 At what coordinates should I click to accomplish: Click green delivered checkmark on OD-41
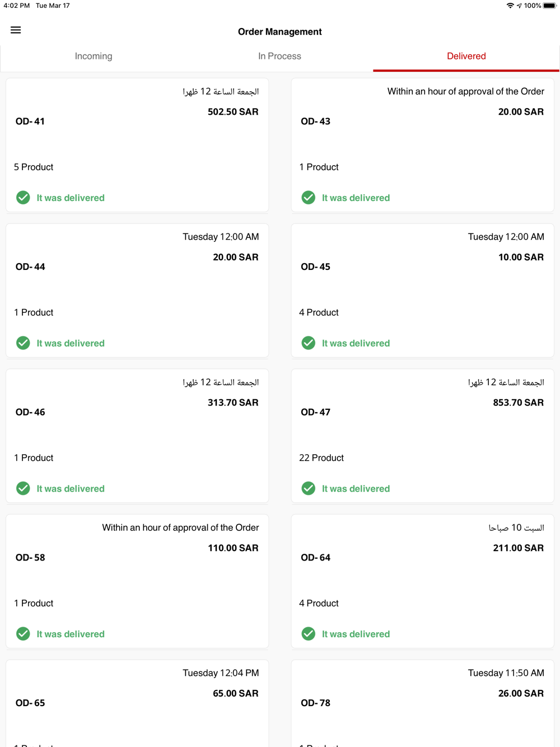(23, 198)
